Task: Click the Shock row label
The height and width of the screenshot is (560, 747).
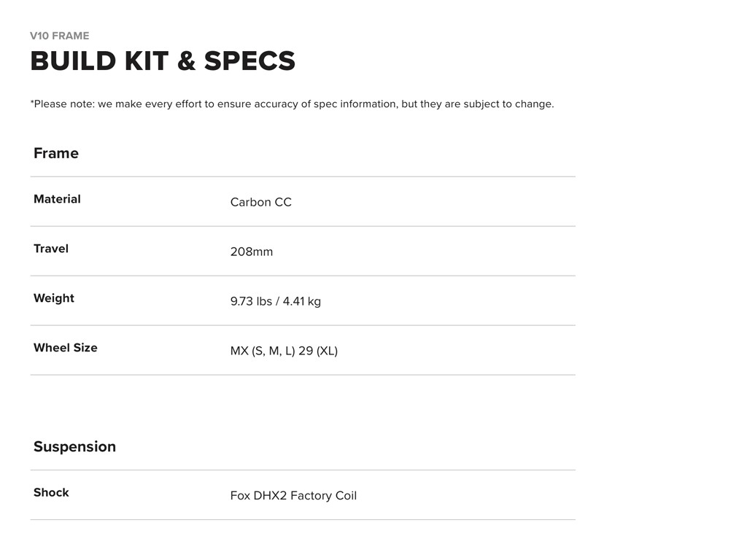Action: pos(51,492)
